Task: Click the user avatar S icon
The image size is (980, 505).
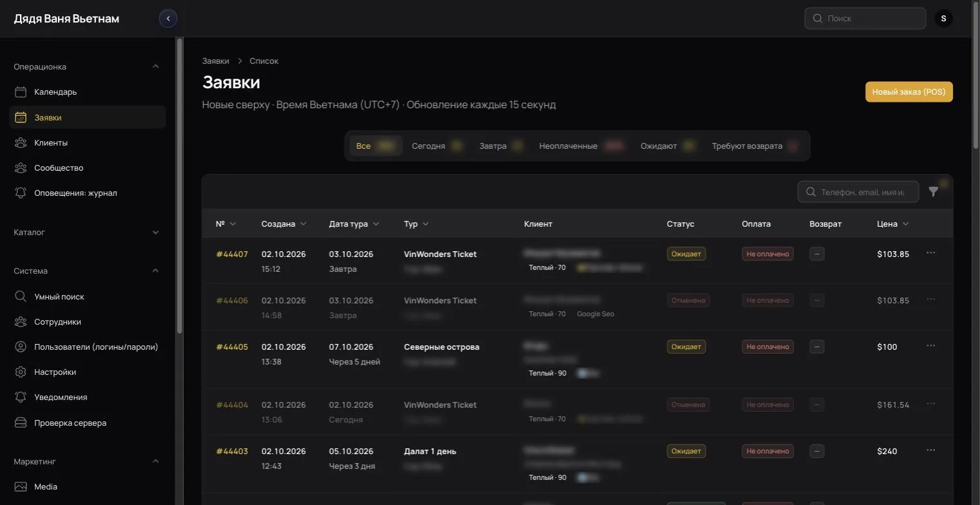Action: [x=944, y=19]
